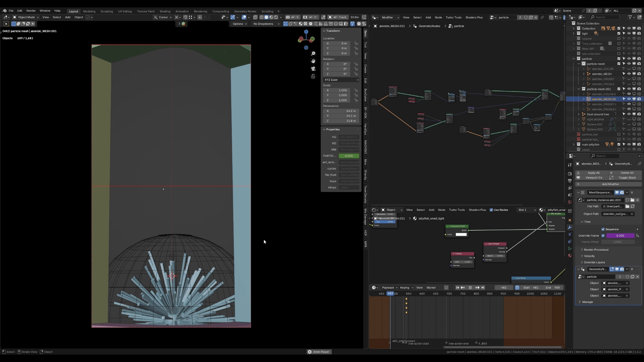Open the Object properties orange square tab
Viewport: 644px width, 362px height.
(570, 220)
